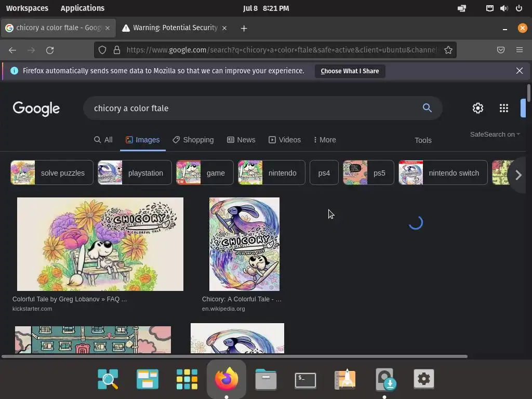Open the Applications menu
532x399 pixels.
[x=83, y=8]
